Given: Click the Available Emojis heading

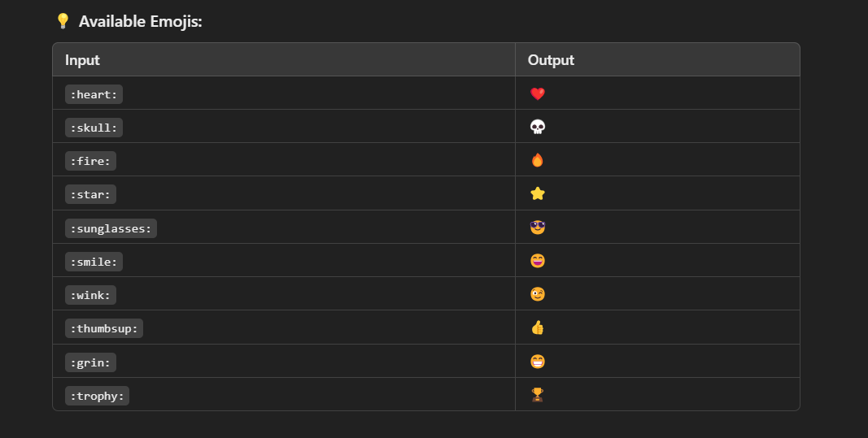Looking at the screenshot, I should click(x=141, y=22).
